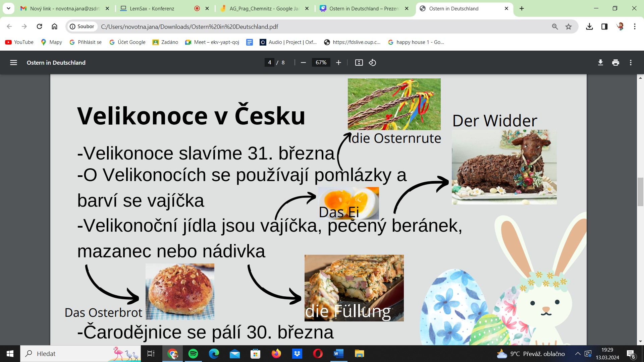The height and width of the screenshot is (362, 644).
Task: Click the address bar file path
Action: pyautogui.click(x=190, y=26)
